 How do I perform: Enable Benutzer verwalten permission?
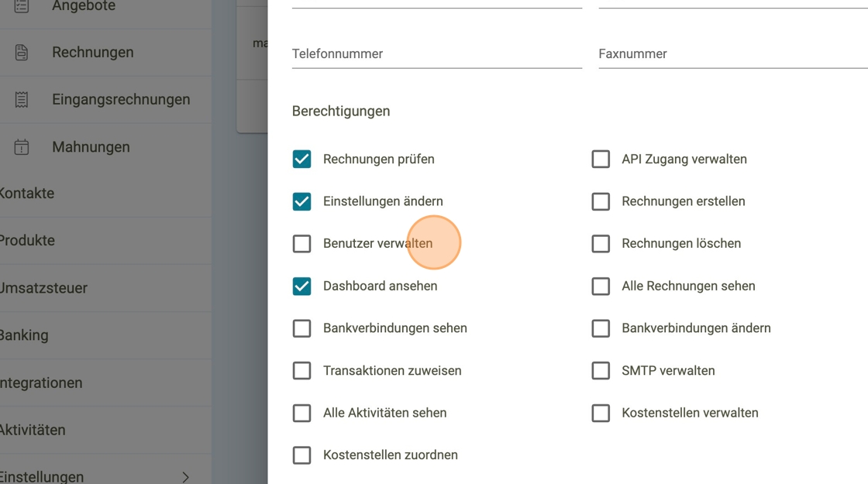point(301,243)
